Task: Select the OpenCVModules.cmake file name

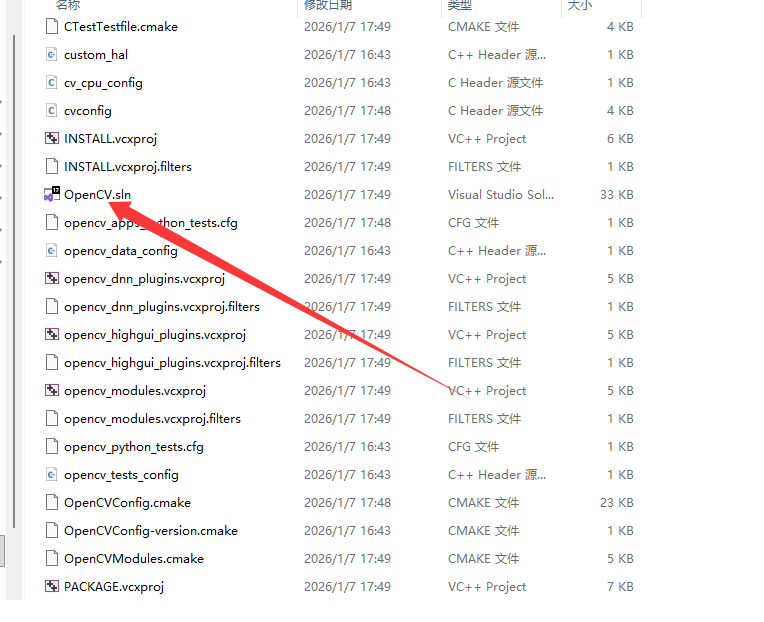Action: pos(134,559)
